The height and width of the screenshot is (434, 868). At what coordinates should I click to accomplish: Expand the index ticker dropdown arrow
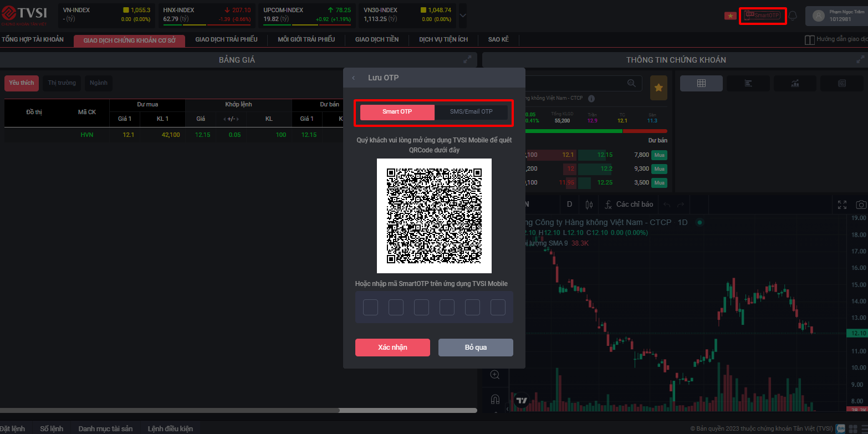[463, 16]
